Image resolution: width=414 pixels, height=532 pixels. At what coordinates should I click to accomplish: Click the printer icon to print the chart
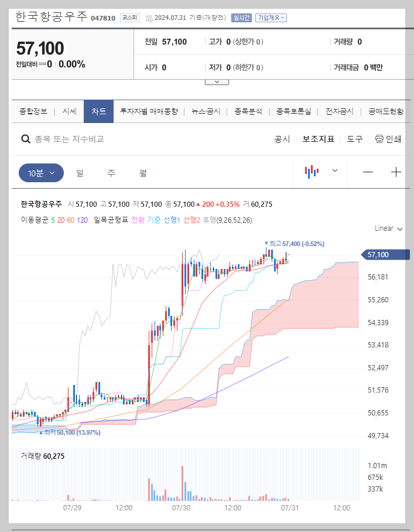pos(380,139)
